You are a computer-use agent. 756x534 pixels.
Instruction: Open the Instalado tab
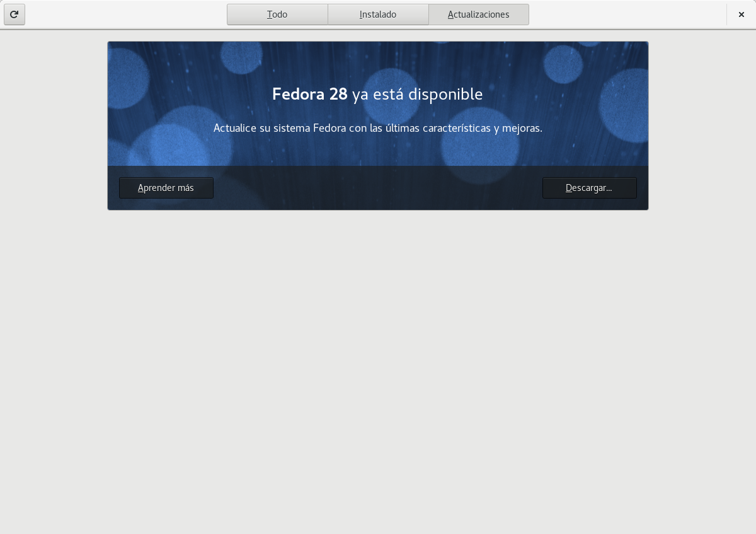(x=378, y=15)
